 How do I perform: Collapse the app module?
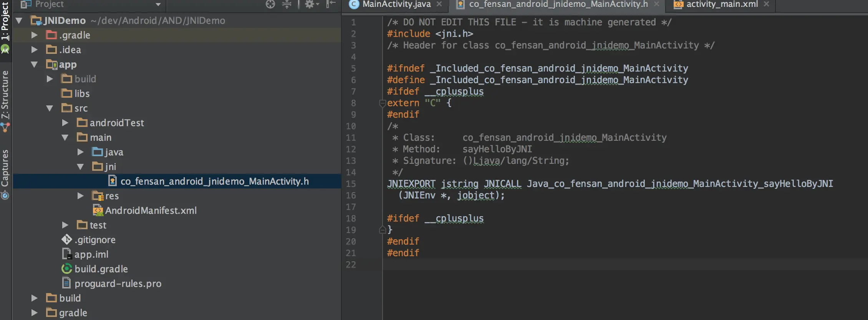click(x=34, y=64)
